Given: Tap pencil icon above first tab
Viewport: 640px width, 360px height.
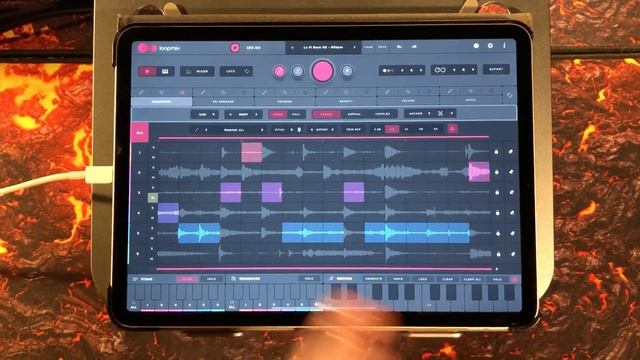Looking at the screenshot, I should (141, 93).
